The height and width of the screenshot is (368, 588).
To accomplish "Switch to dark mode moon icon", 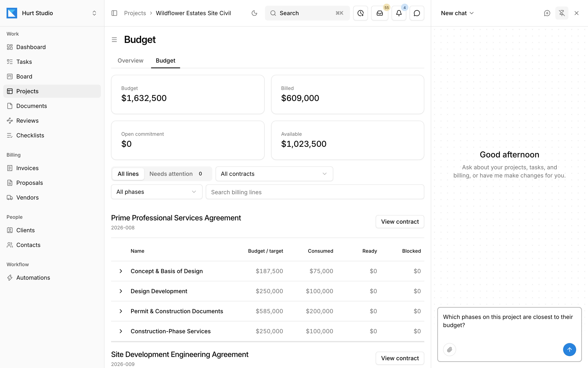I will click(x=254, y=13).
